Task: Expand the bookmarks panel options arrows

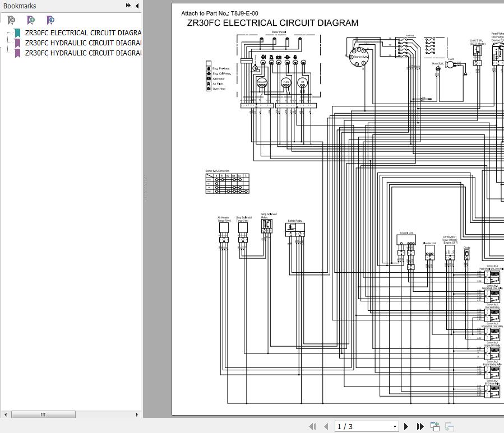Action: (x=128, y=6)
